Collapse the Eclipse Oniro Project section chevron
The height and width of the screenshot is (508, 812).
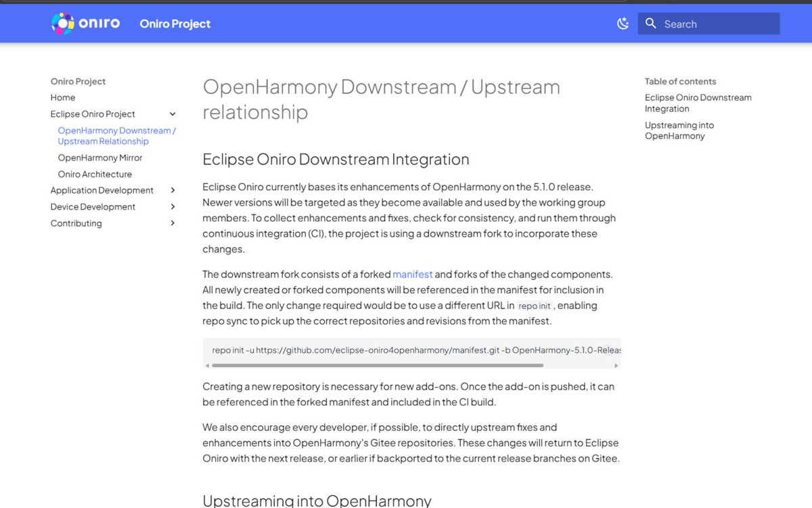(x=173, y=114)
